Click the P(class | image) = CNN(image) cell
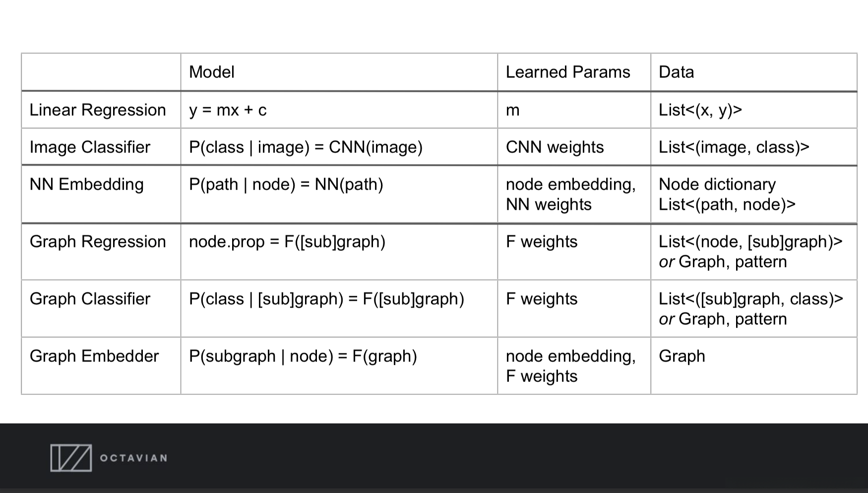This screenshot has width=868, height=493. [306, 147]
